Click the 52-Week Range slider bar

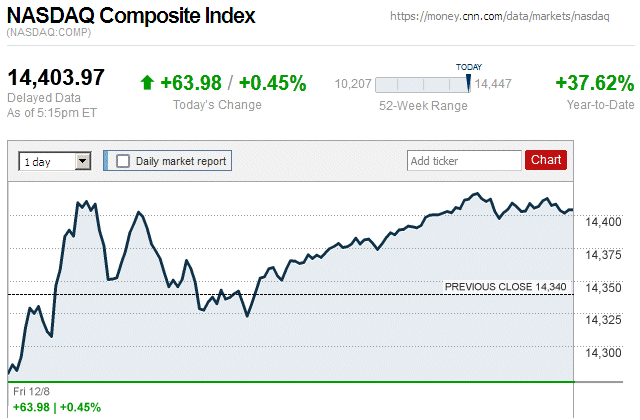coord(421,85)
